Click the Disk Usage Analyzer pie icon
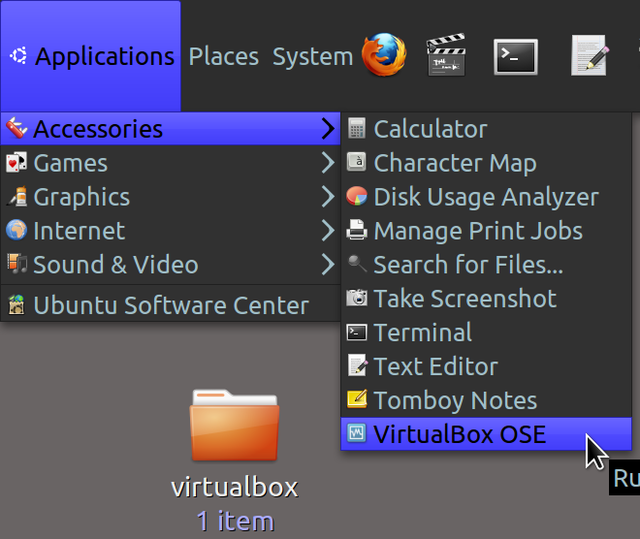The image size is (640, 539). tap(357, 196)
